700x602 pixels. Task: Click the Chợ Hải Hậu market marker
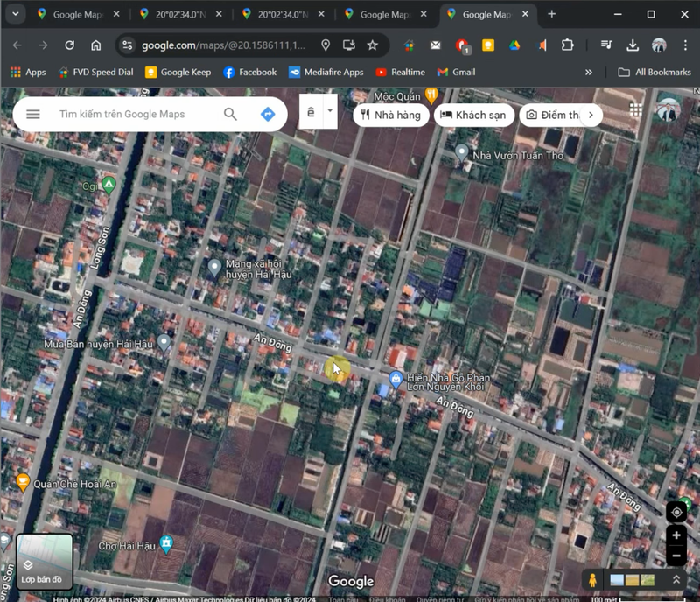pyautogui.click(x=166, y=544)
